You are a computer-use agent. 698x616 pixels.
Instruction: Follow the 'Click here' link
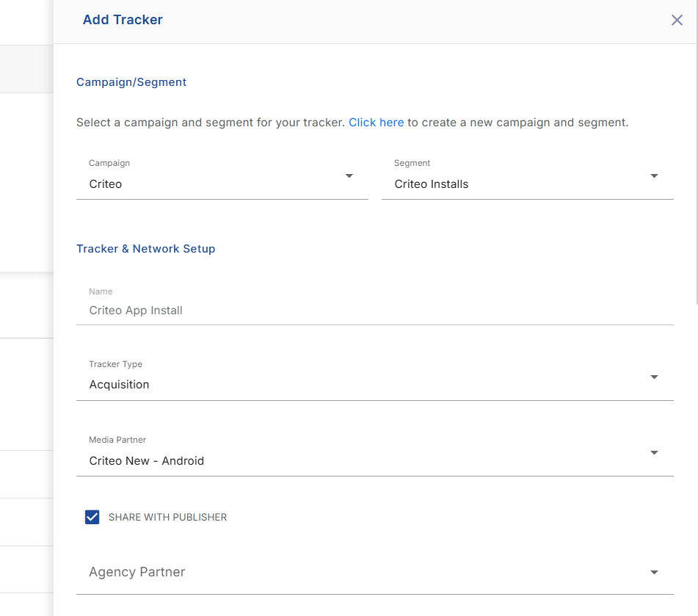click(376, 123)
